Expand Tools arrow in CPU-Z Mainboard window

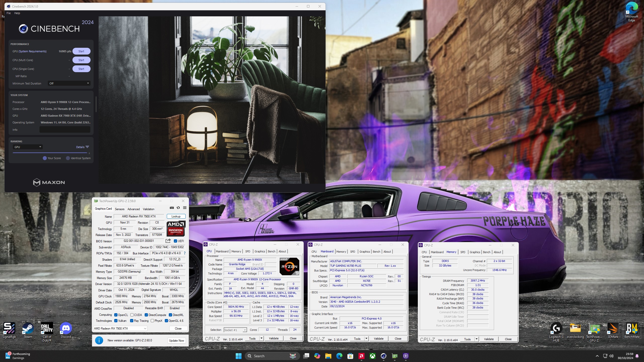tap(367, 339)
